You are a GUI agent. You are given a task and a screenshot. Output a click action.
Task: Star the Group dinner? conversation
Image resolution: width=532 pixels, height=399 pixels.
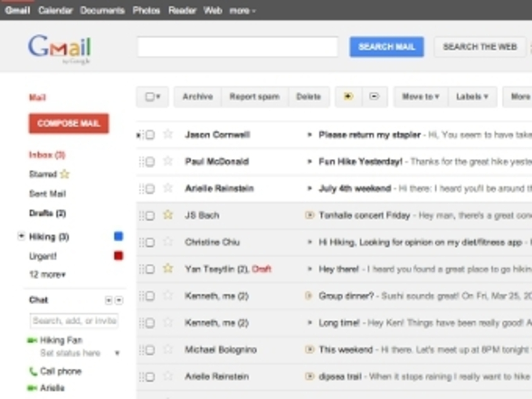(x=168, y=296)
